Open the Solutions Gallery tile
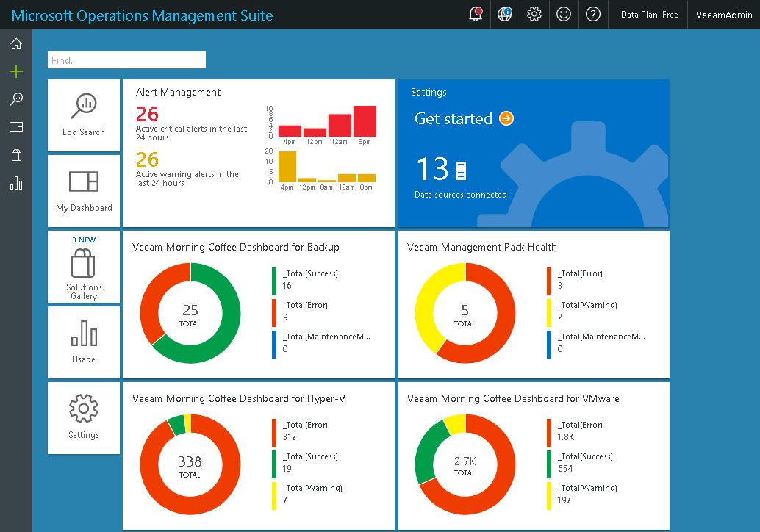The width and height of the screenshot is (760, 532). pyautogui.click(x=84, y=267)
